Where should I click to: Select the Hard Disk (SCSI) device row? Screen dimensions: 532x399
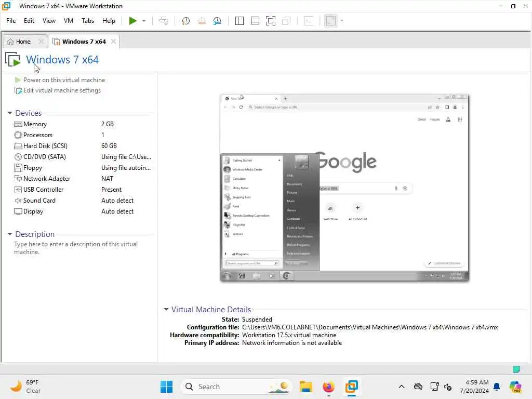(x=83, y=146)
